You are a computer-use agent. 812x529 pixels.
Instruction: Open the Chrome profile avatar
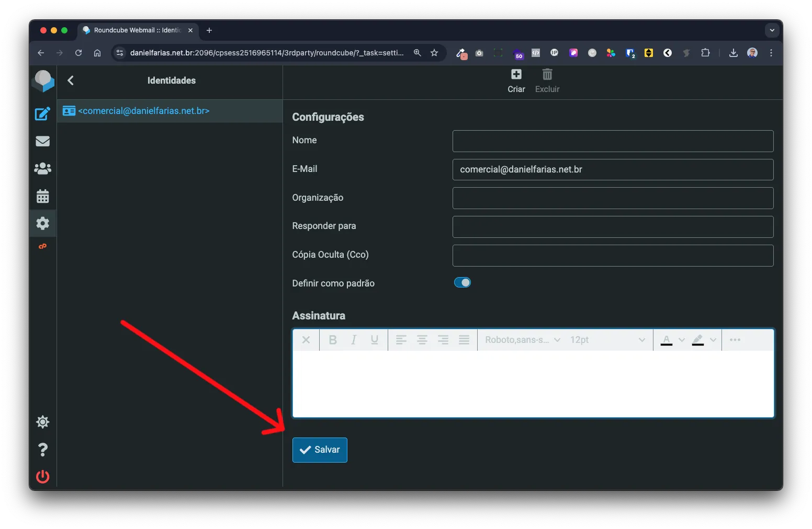pos(752,53)
